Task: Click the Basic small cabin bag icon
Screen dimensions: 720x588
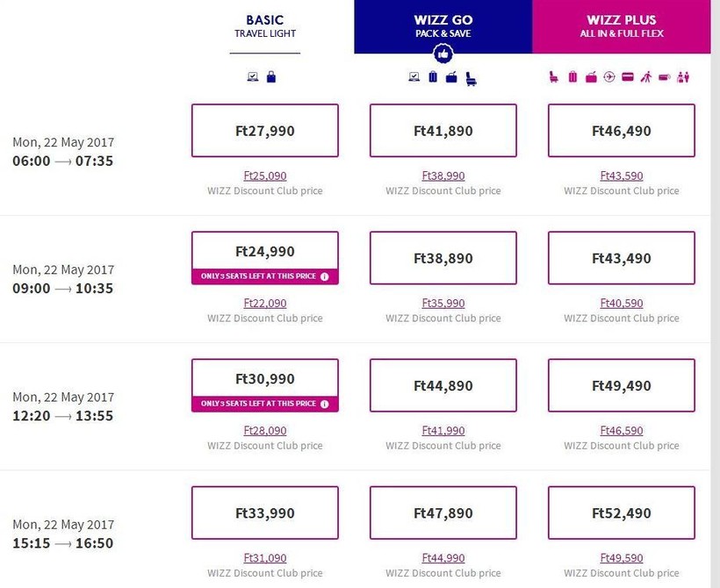Action: [271, 77]
